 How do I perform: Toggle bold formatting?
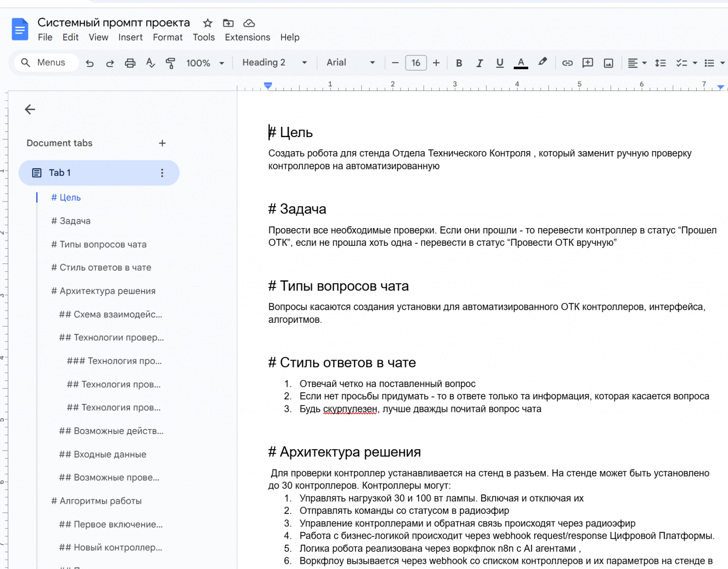[459, 62]
